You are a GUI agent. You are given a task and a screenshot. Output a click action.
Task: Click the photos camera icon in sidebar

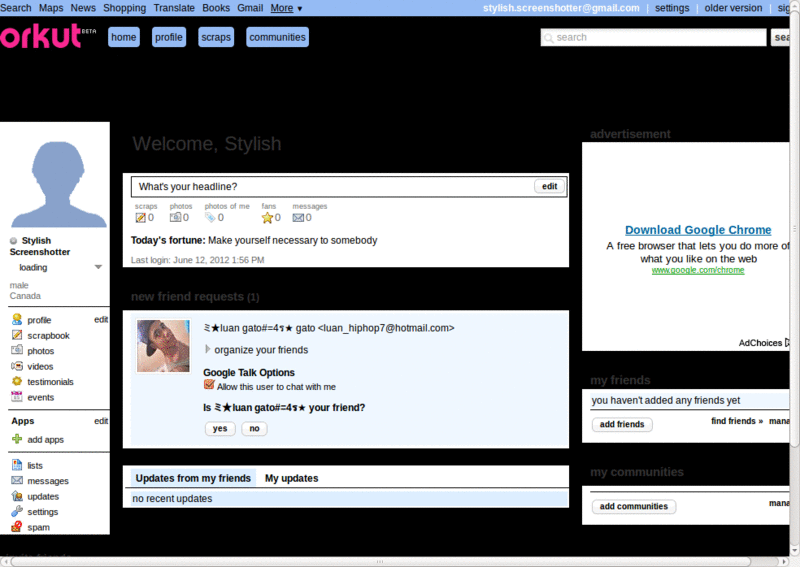pos(17,350)
